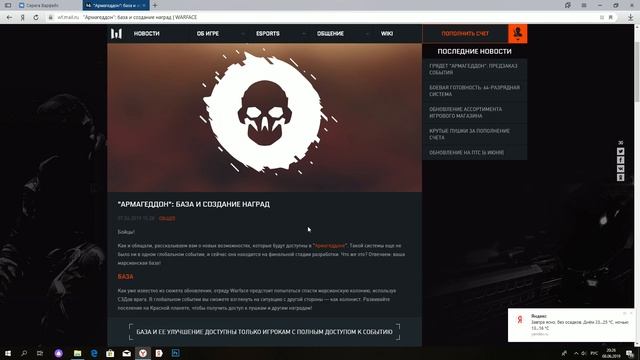Open the Windows Action Center notifications icon
The height and width of the screenshot is (360, 640).
[630, 353]
